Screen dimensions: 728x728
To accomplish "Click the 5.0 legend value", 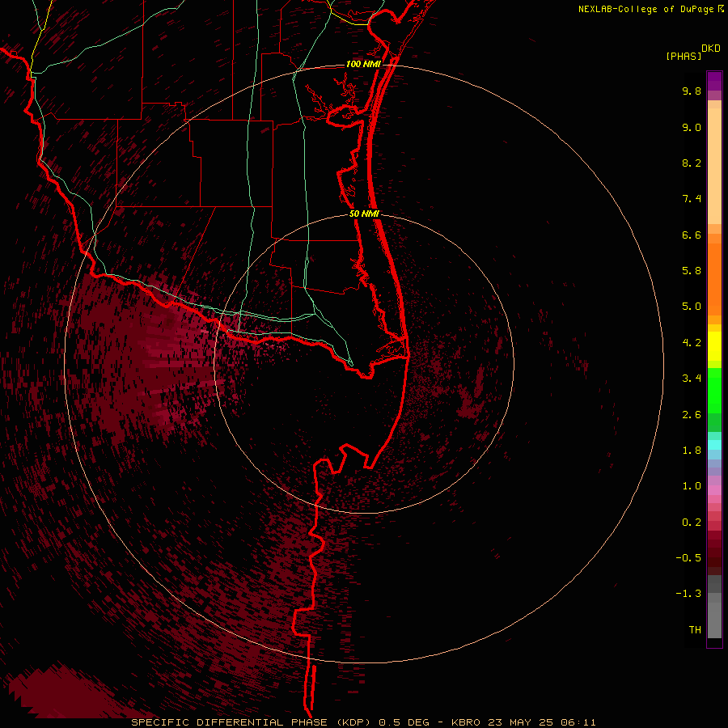I will (692, 307).
